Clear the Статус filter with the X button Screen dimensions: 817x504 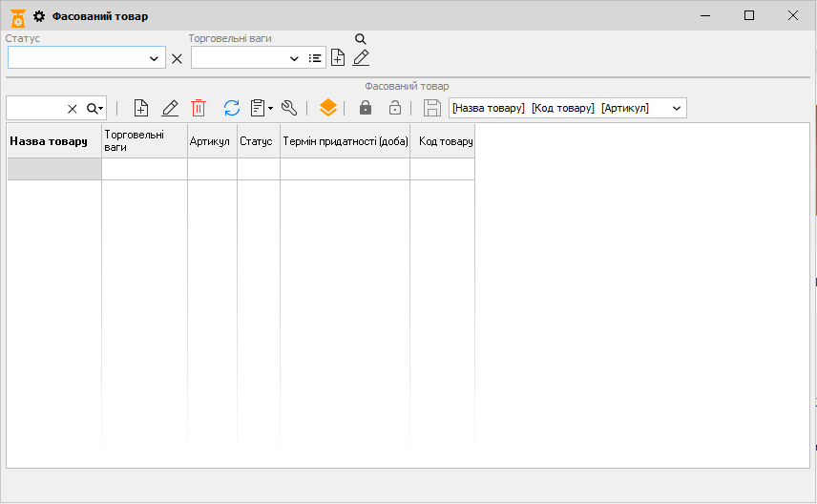click(x=177, y=58)
